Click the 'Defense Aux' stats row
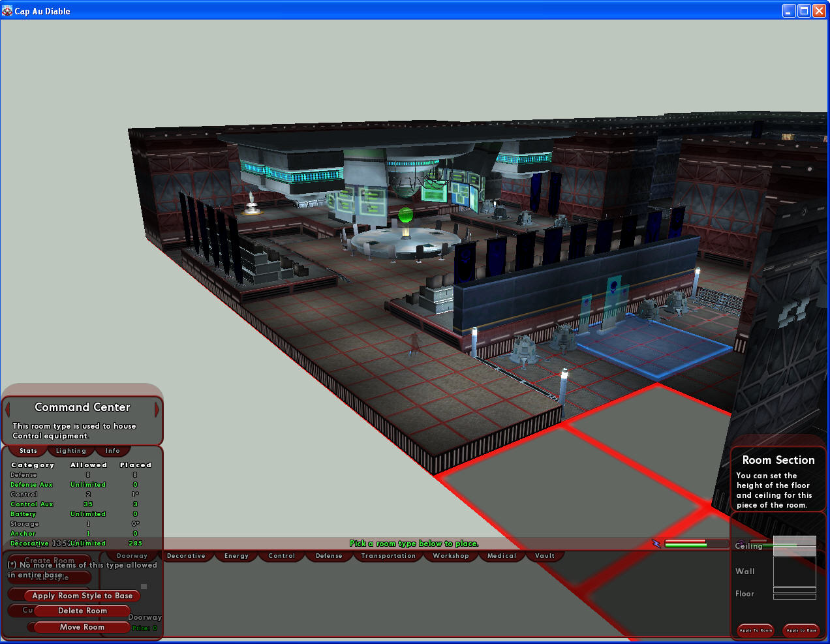This screenshot has height=644, width=830. 82,485
